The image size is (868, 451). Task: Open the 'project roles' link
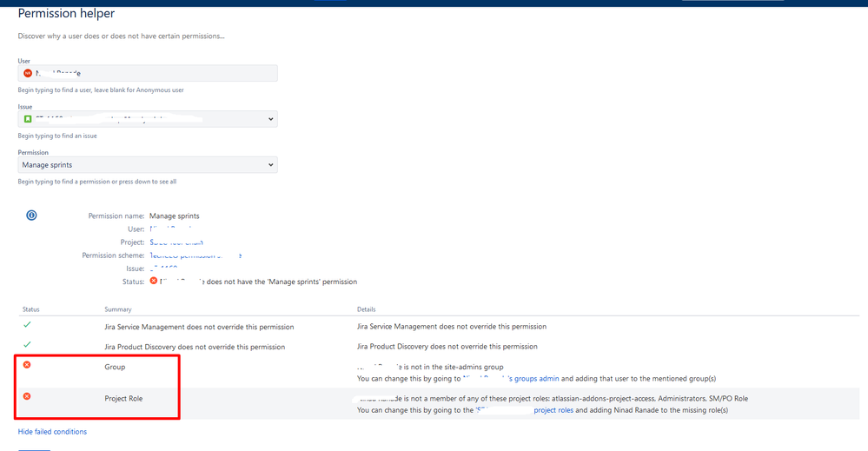[x=553, y=410]
